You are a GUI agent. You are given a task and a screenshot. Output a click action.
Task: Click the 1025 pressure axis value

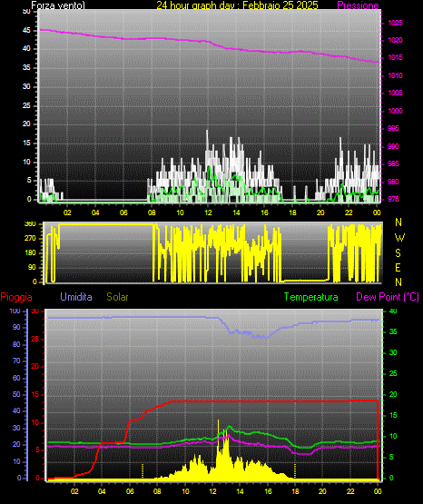click(x=395, y=23)
